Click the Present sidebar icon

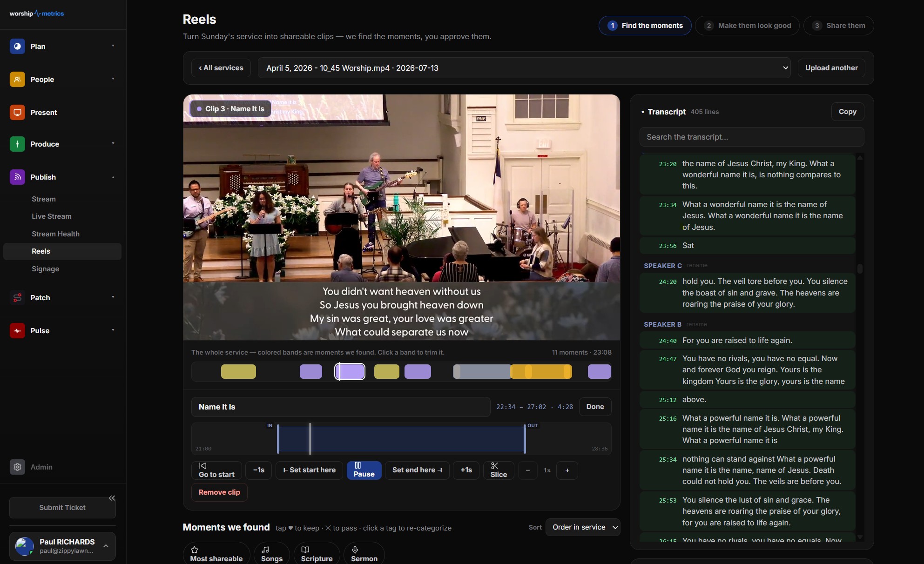[x=17, y=113]
